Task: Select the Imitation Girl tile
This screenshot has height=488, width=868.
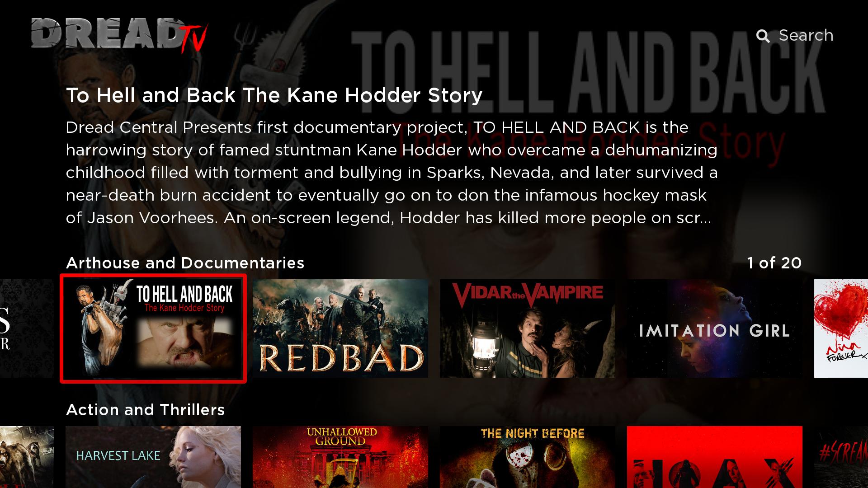Action: pyautogui.click(x=715, y=328)
